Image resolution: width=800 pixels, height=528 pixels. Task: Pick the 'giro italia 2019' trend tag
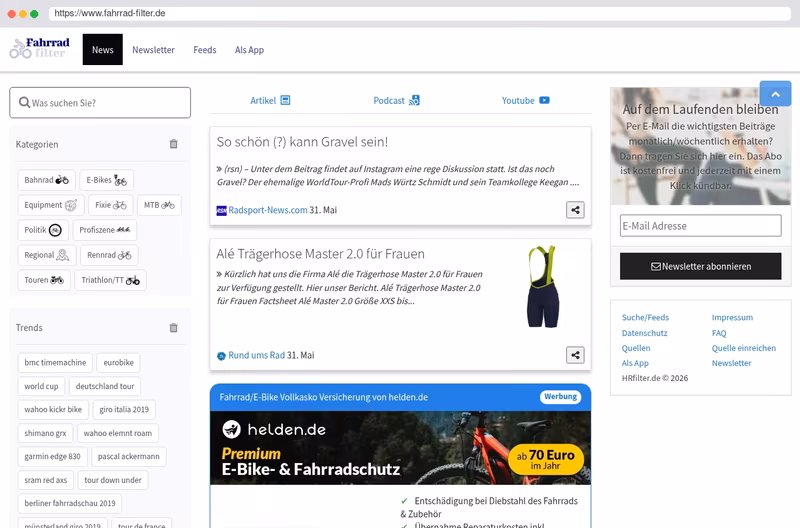pos(124,410)
